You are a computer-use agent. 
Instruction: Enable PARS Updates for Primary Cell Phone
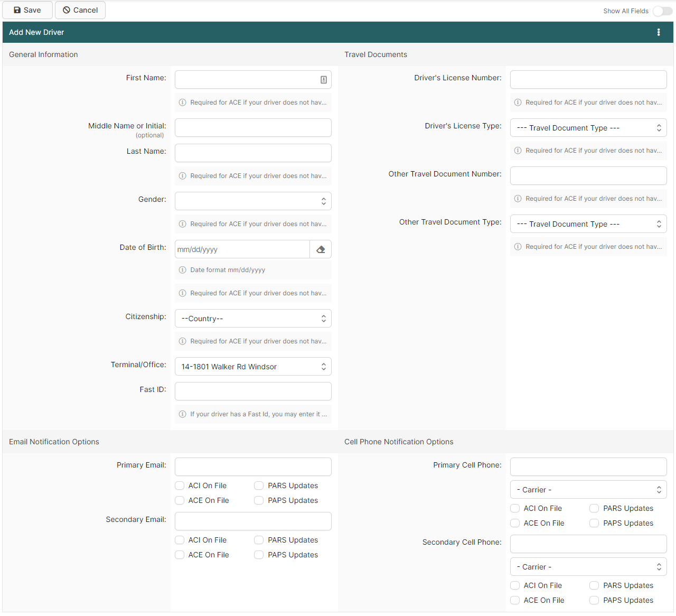[594, 508]
